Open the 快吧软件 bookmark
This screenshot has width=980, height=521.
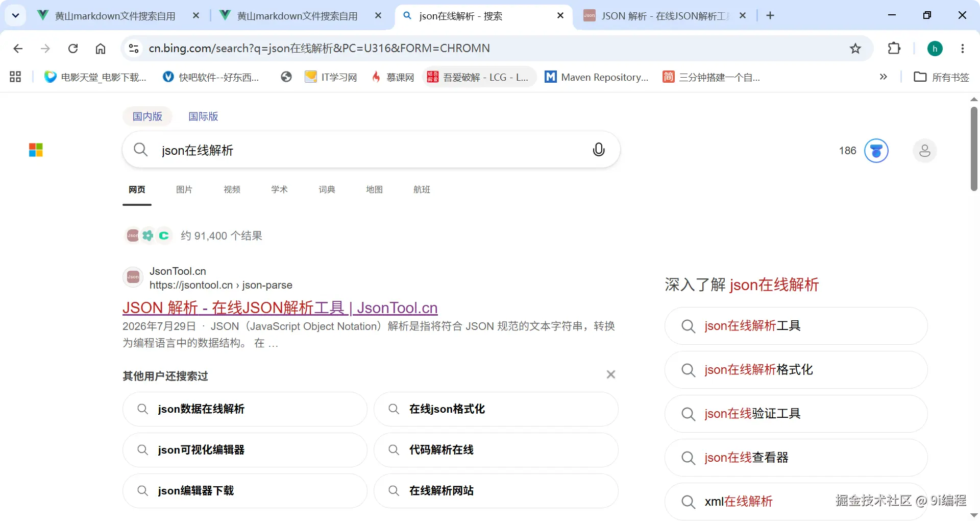click(x=211, y=77)
